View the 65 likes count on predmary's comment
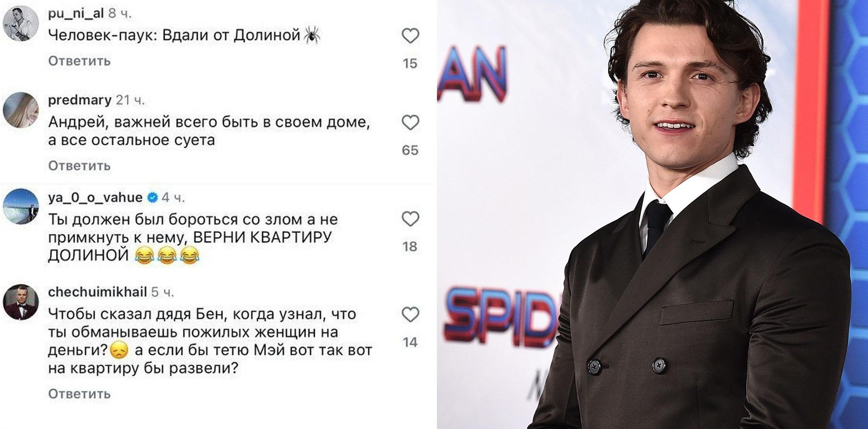 pyautogui.click(x=410, y=150)
